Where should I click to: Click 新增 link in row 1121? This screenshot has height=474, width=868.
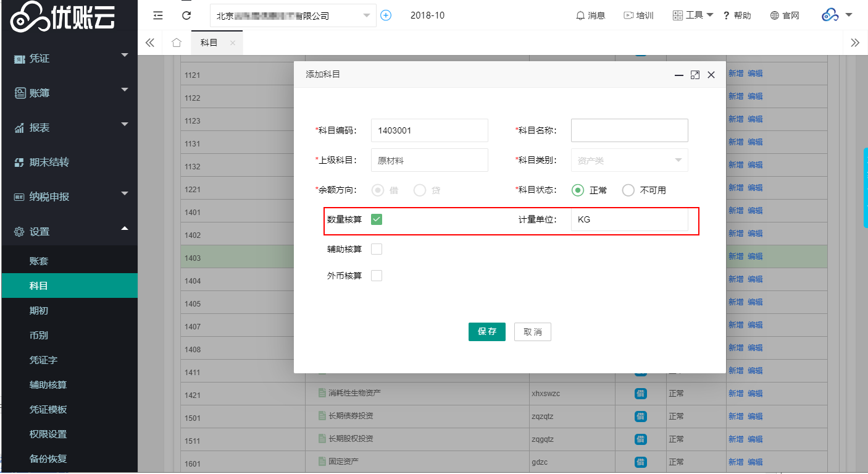(736, 74)
